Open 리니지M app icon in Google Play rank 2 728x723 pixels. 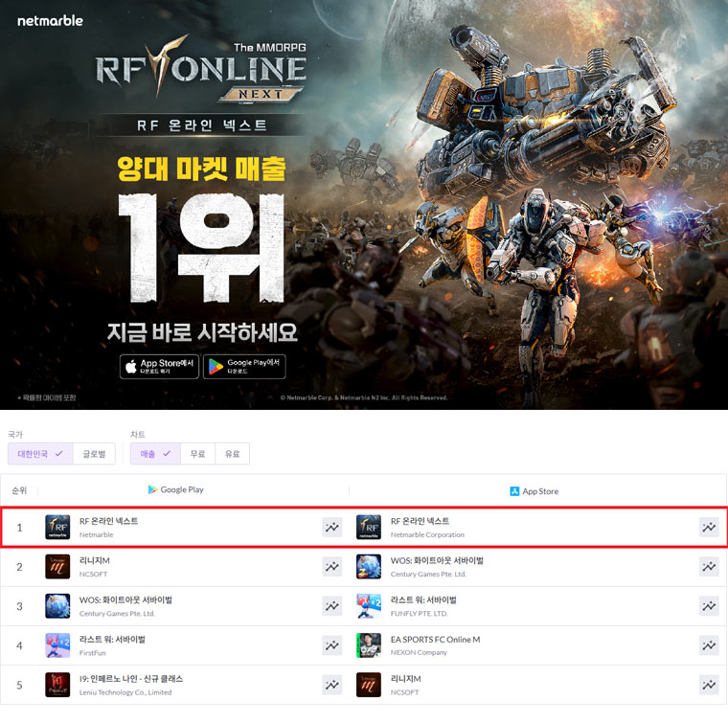(57, 567)
